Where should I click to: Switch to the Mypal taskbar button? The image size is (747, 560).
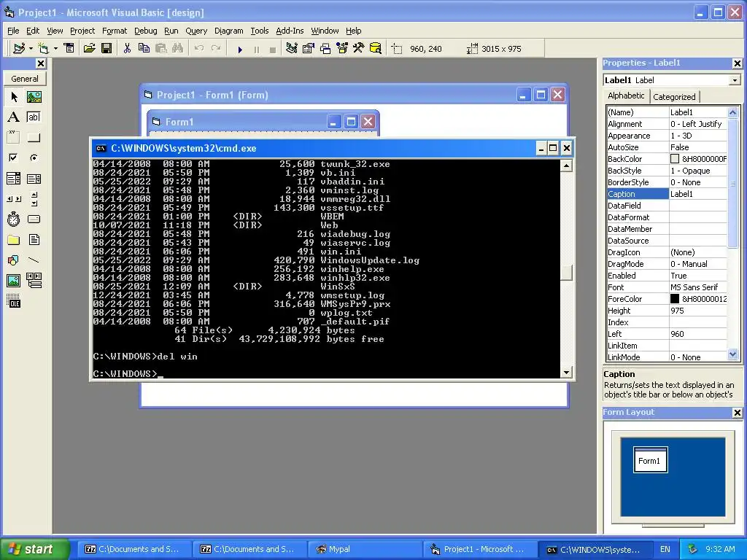pos(365,549)
